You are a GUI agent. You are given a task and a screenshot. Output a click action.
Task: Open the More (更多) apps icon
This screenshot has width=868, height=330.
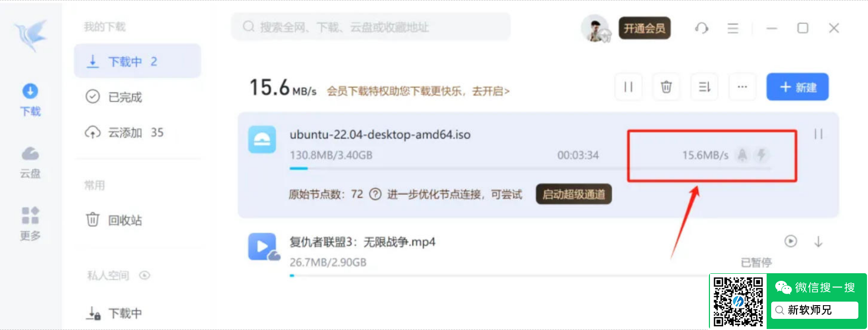[x=30, y=224]
